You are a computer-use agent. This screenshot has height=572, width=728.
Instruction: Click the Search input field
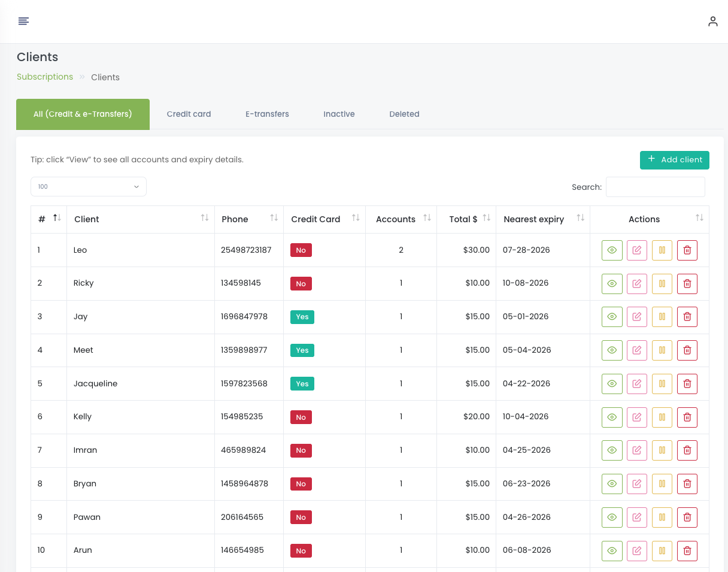pyautogui.click(x=655, y=187)
